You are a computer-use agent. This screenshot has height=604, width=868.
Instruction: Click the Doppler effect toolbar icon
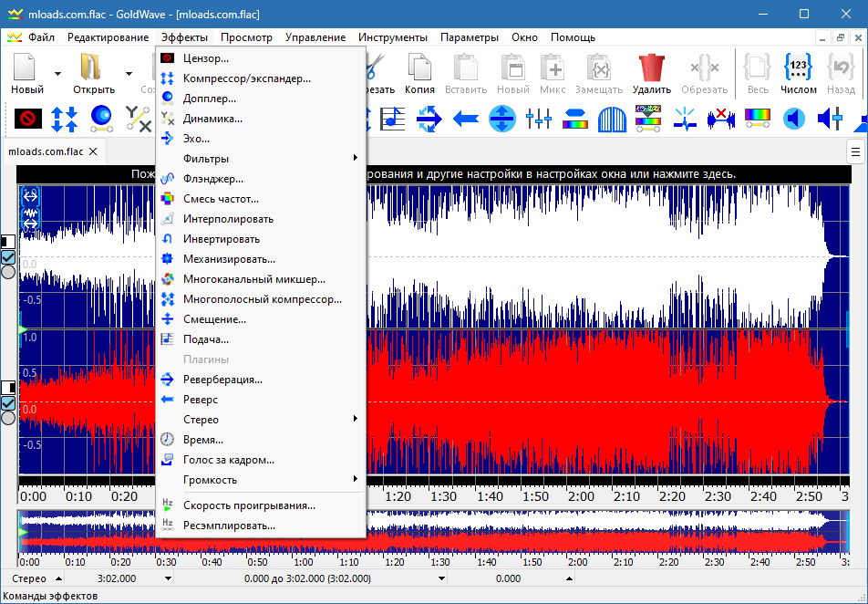pos(100,119)
